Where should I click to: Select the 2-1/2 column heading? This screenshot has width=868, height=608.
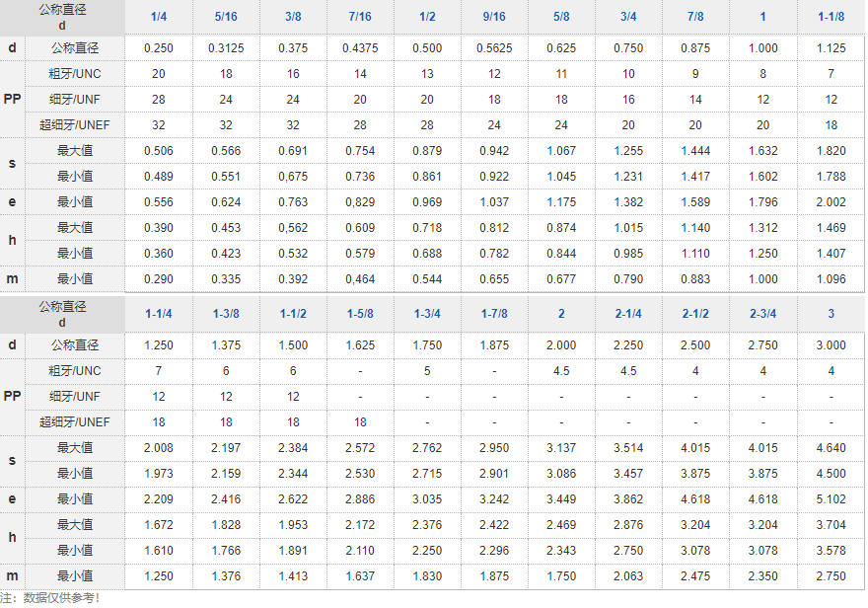[x=695, y=314]
